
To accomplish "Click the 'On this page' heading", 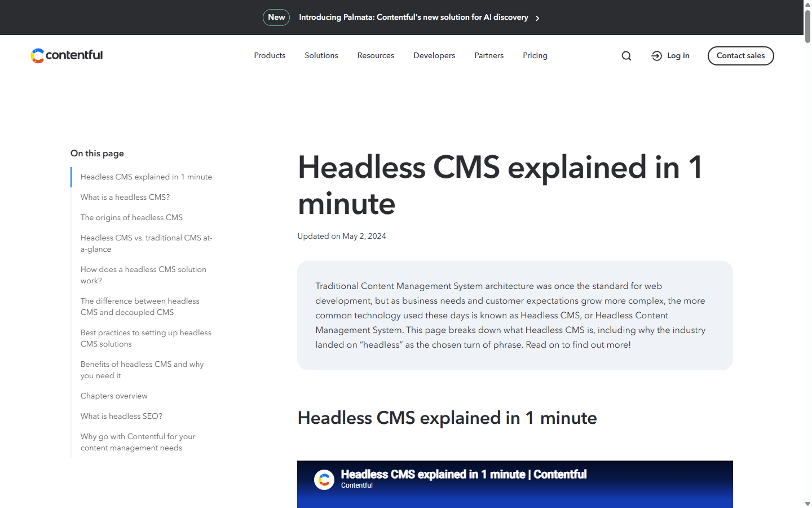I will pos(97,154).
